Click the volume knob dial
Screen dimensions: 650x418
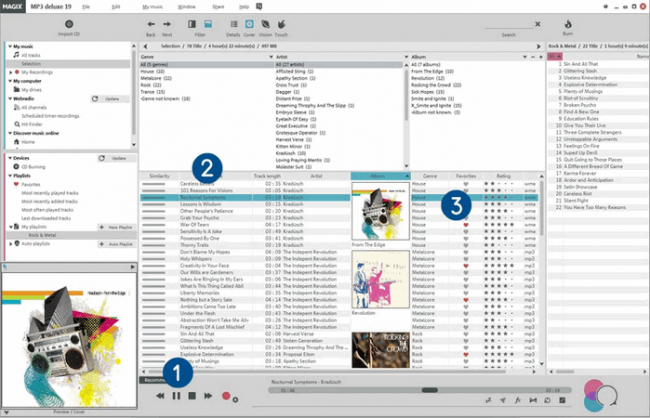608,395
